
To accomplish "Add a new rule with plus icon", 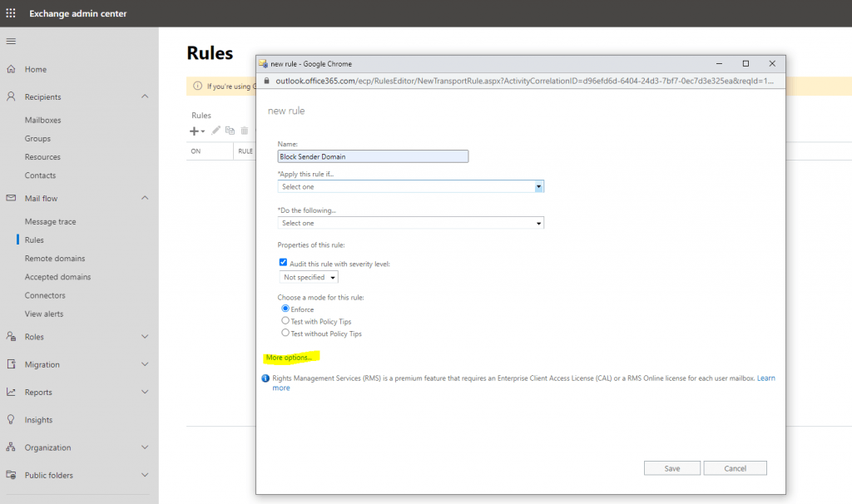I will (194, 131).
